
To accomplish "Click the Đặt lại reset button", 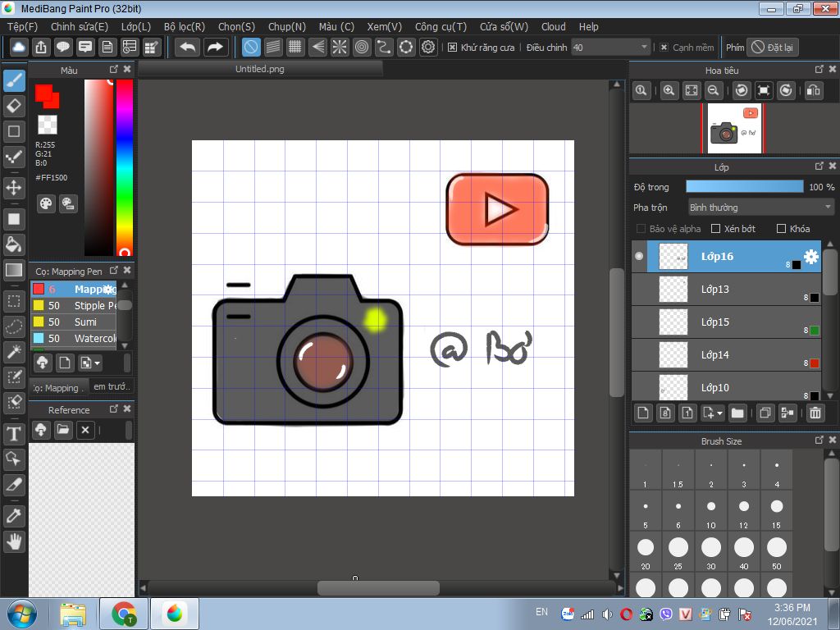I will 773,48.
